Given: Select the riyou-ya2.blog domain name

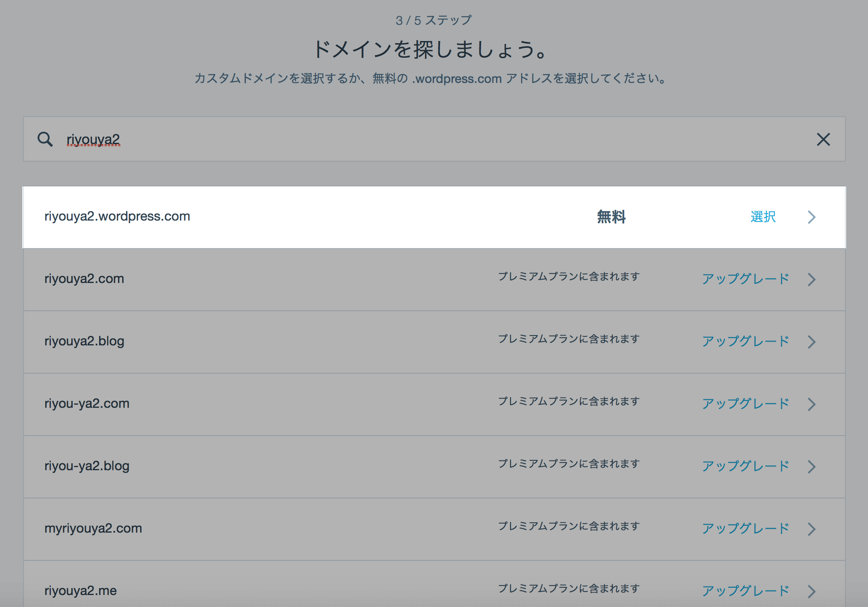Looking at the screenshot, I should click(87, 466).
